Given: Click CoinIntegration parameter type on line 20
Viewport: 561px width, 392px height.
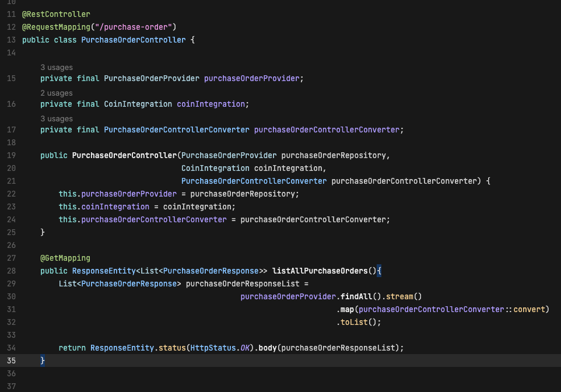Looking at the screenshot, I should click(x=215, y=168).
